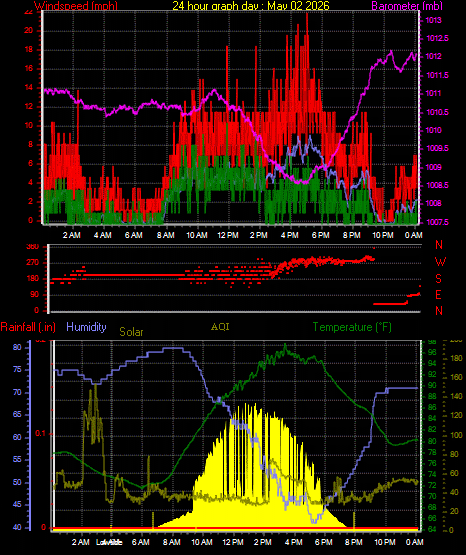The image size is (466, 555).
Task: Click "6 AM" under the windspeed chart
Action: click(x=133, y=235)
